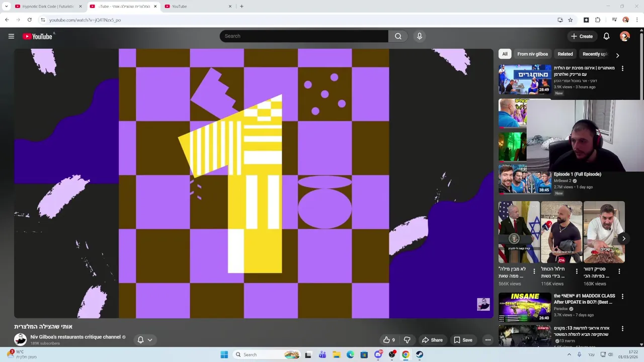This screenshot has width=644, height=362.
Task: Save video to playlist
Action: point(463,340)
